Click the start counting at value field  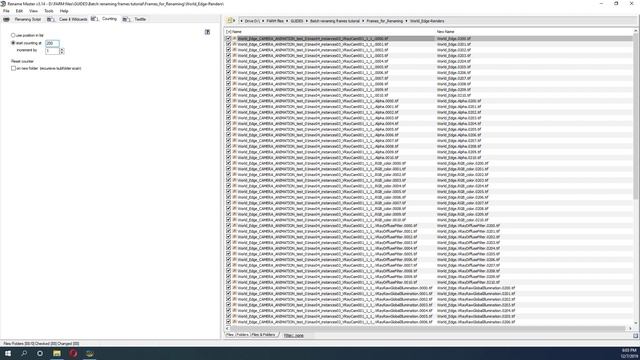tap(52, 43)
